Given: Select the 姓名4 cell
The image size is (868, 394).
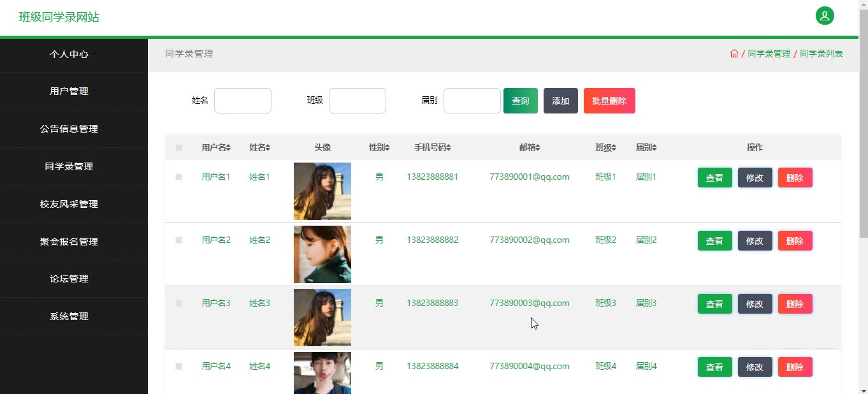Looking at the screenshot, I should coord(259,366).
